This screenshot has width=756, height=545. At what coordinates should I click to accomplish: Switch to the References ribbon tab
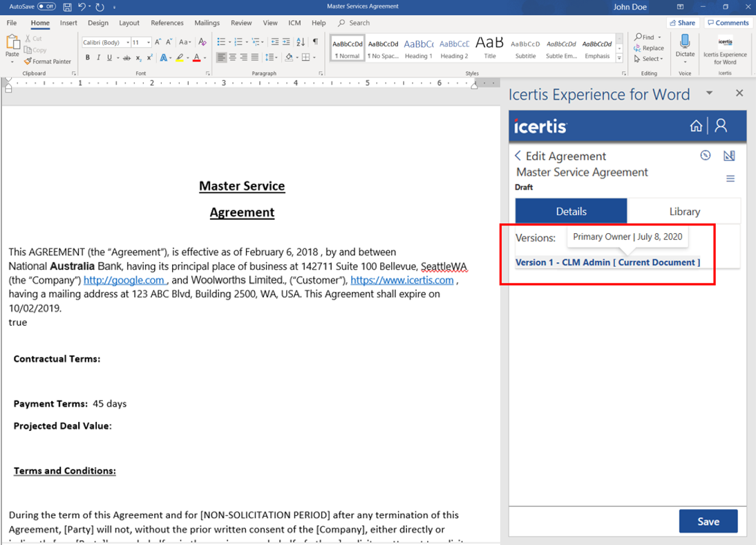pos(167,23)
